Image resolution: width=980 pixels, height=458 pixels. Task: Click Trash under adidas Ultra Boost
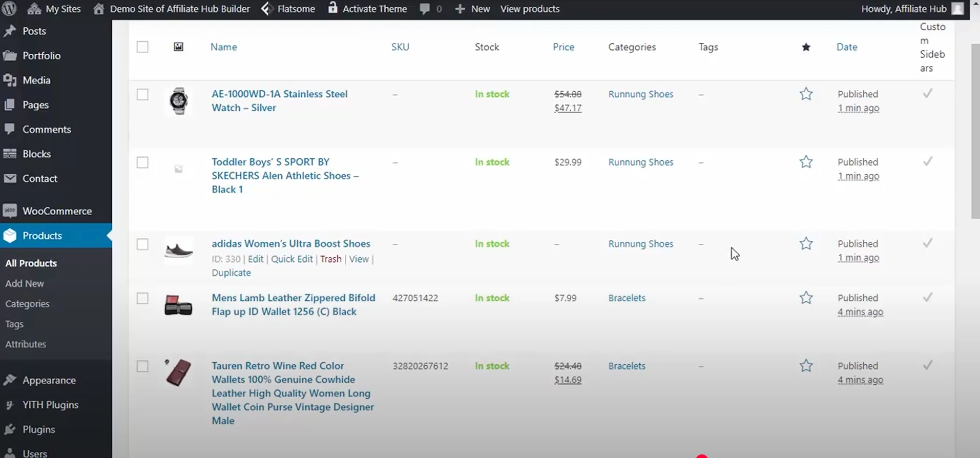tap(330, 259)
